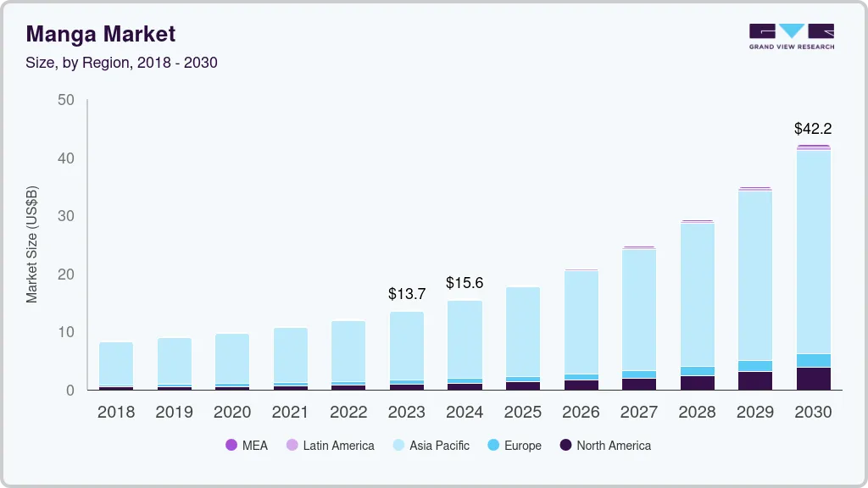
Task: Click the blue triangle in the GVR logo
Action: tap(790, 30)
